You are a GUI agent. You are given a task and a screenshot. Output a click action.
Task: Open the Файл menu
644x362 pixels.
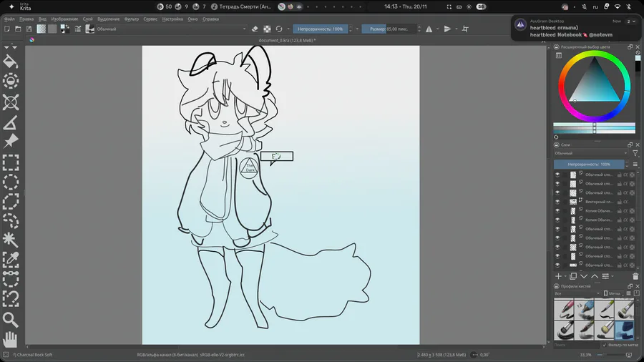(x=9, y=19)
